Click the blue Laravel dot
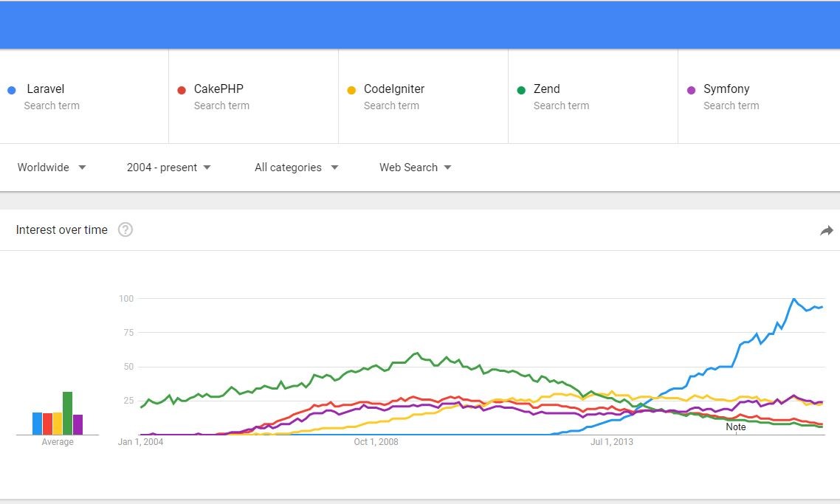 [x=12, y=90]
